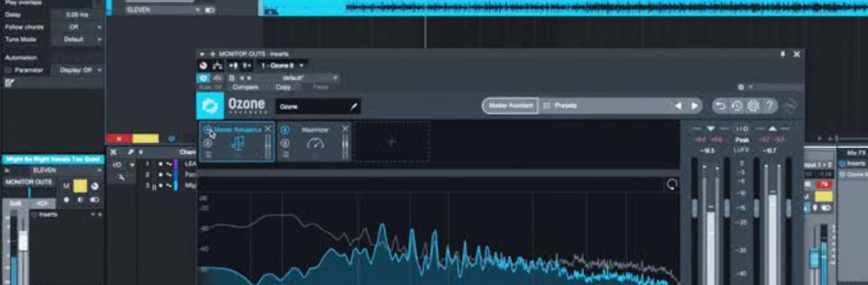Toggle the yellow solo button on MONITOR OUTS
Screen dimensions: 868x285
click(x=80, y=186)
